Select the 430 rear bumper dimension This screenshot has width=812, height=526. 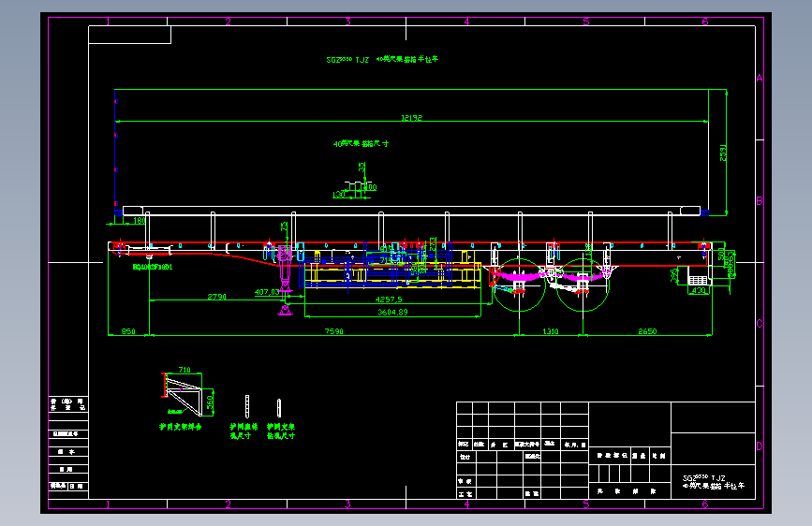[x=699, y=290]
